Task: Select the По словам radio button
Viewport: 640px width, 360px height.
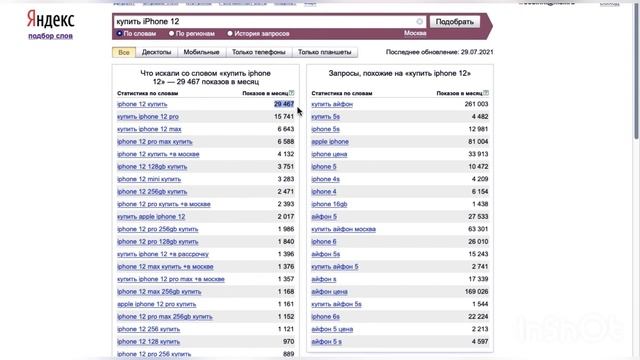Action: (119, 33)
